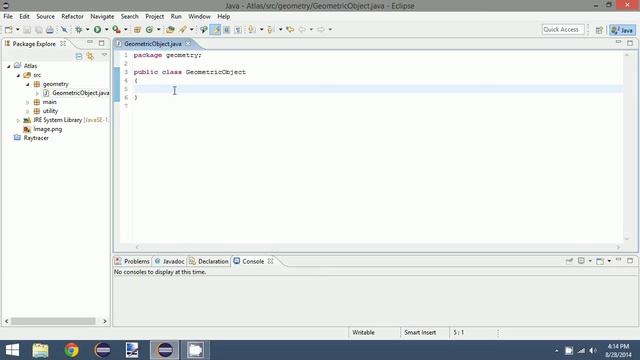640x360 pixels.
Task: Toggle Mark Occurrences highlighted icon
Action: (x=215, y=29)
